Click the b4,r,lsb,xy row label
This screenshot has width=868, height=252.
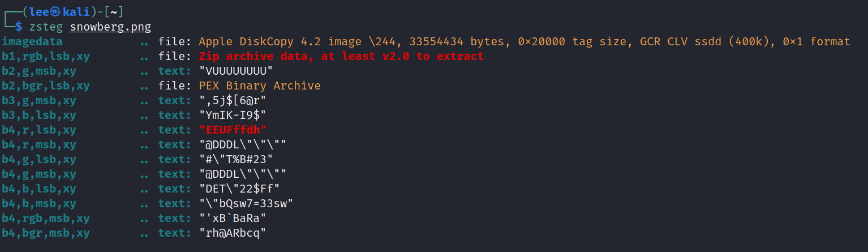coord(39,130)
